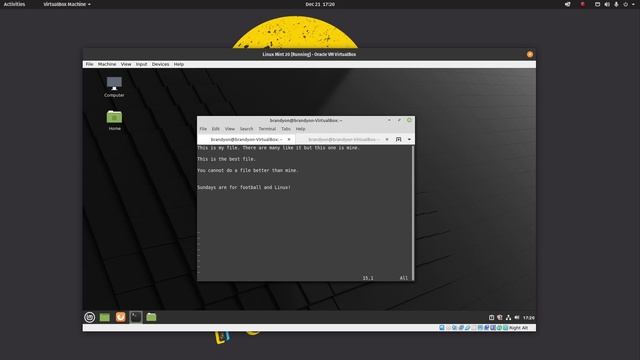Expand the GNOME system menu arrow
This screenshot has width=640, height=360.
coord(633,4)
